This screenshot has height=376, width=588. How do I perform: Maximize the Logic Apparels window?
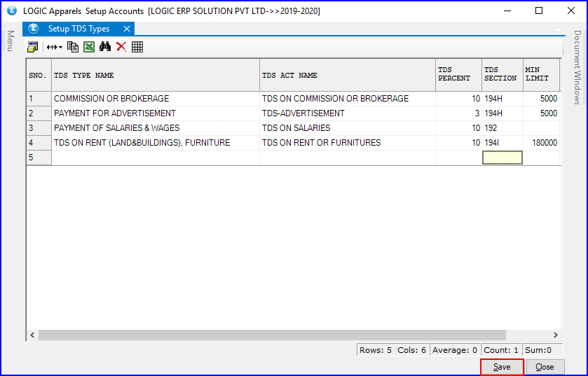pyautogui.click(x=539, y=11)
